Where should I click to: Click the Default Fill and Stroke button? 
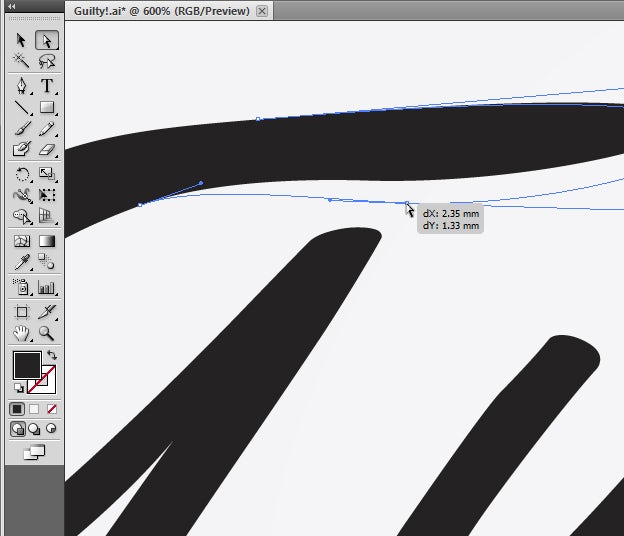click(x=18, y=388)
